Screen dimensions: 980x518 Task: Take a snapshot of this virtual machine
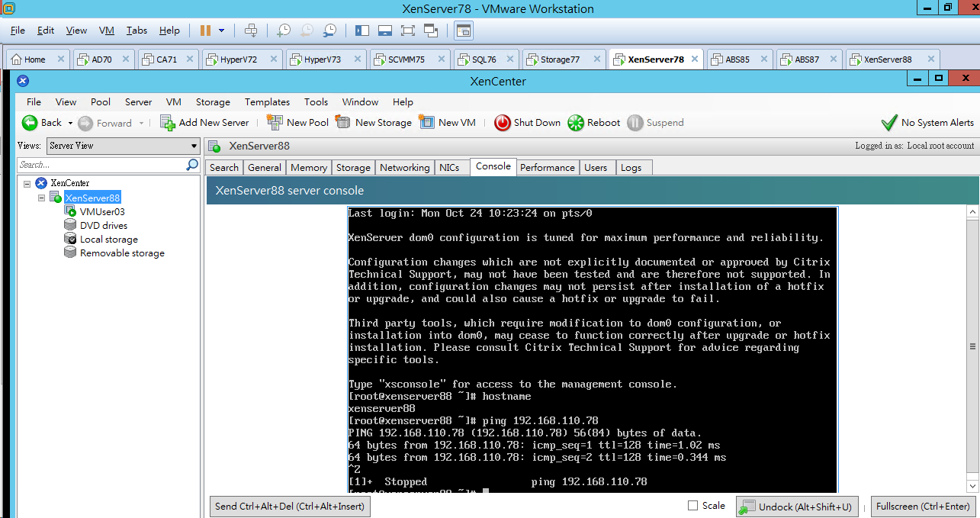284,31
